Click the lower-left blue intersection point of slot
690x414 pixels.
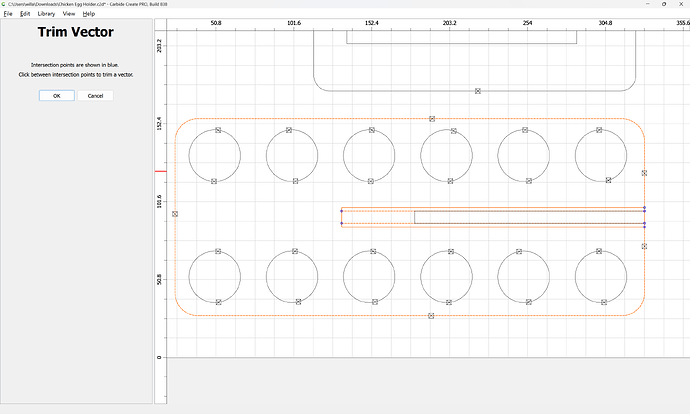pos(342,224)
